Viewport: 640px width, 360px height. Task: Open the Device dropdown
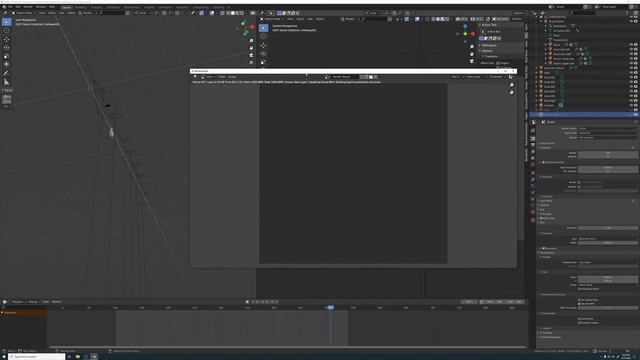pyautogui.click(x=607, y=137)
